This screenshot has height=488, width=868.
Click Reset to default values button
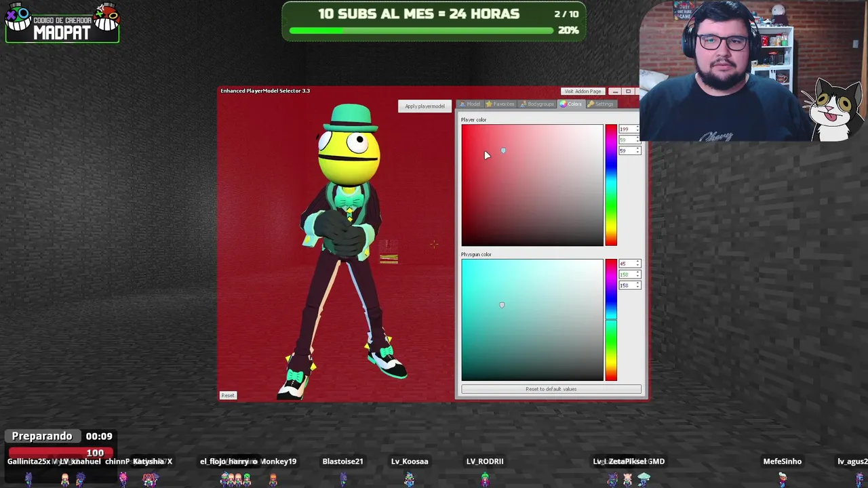point(551,389)
